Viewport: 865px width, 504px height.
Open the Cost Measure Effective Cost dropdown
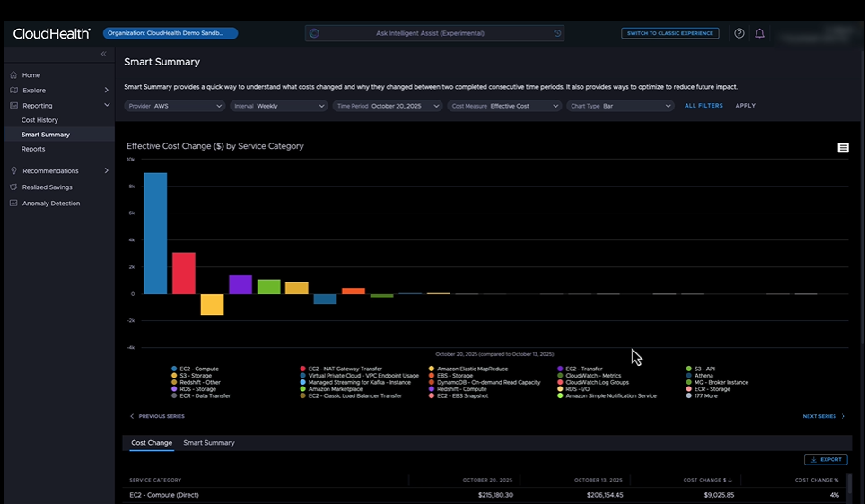coord(504,106)
